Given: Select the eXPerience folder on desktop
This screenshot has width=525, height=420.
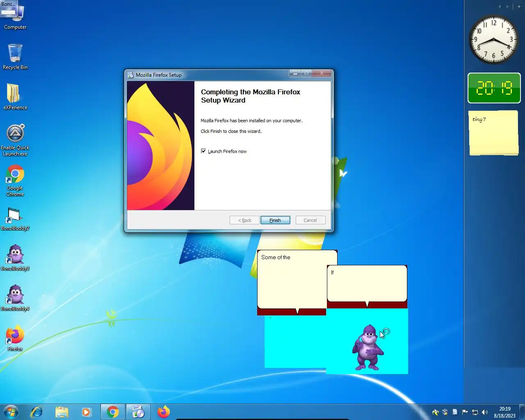Looking at the screenshot, I should pyautogui.click(x=15, y=97).
